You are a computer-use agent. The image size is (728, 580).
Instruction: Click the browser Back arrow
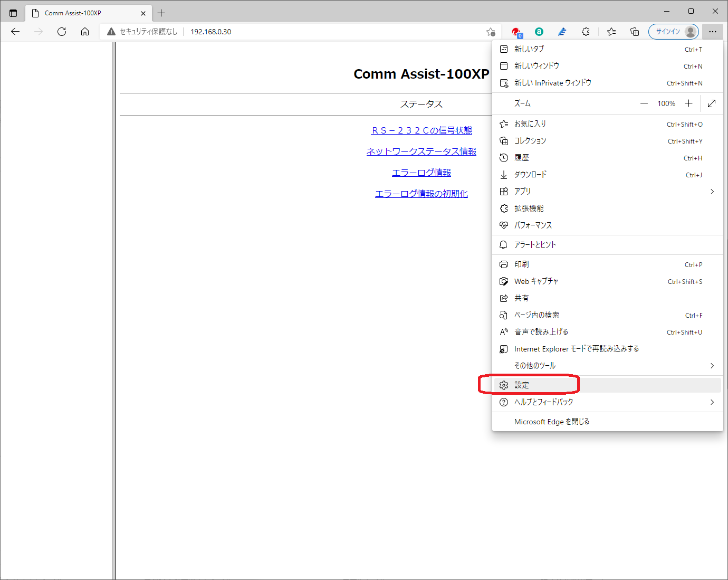tap(15, 32)
